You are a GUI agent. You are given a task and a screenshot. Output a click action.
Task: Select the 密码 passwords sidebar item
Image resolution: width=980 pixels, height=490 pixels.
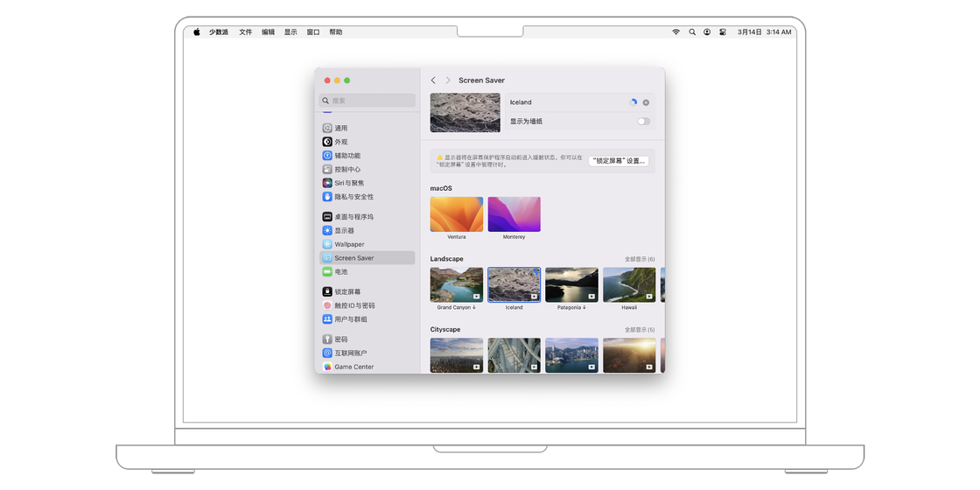pos(367,339)
